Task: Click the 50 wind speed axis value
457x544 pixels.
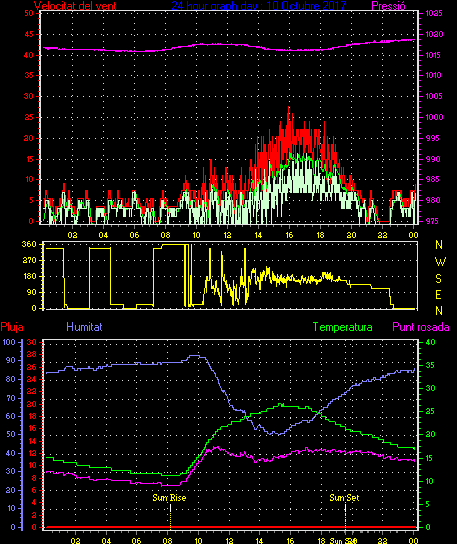Action: coord(29,14)
